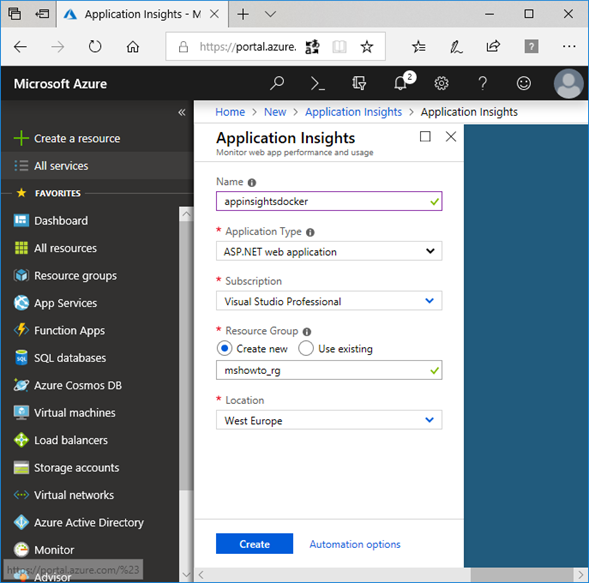Send feedback via smiley icon
Image resolution: width=589 pixels, height=583 pixels.
[524, 83]
